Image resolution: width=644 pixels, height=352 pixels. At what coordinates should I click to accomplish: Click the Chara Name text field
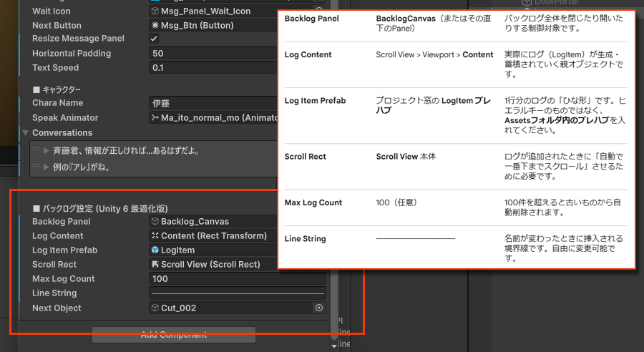click(x=213, y=103)
